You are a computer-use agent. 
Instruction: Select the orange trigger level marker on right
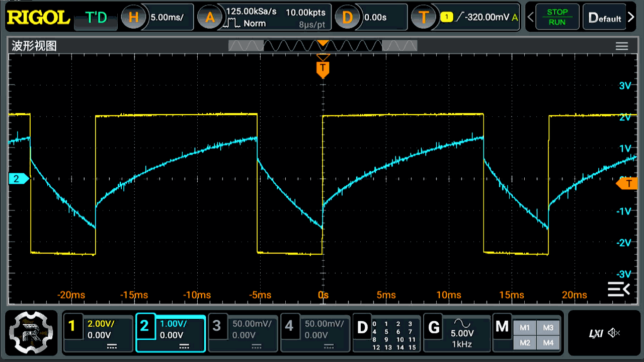pyautogui.click(x=627, y=184)
